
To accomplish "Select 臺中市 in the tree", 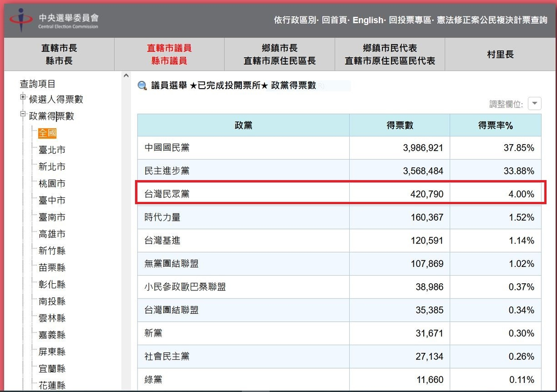I will point(52,200).
